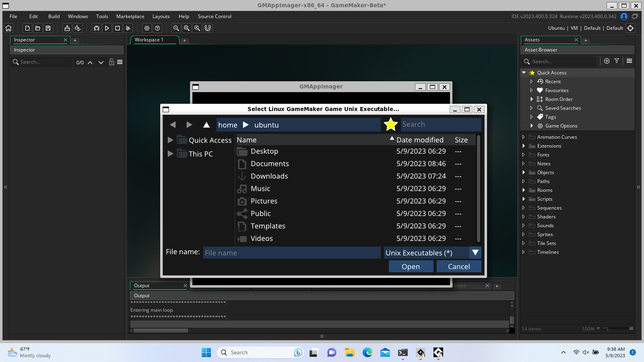Click the Output horizontal scrollbar
Viewport: 644px width, 362px height.
tap(161, 331)
